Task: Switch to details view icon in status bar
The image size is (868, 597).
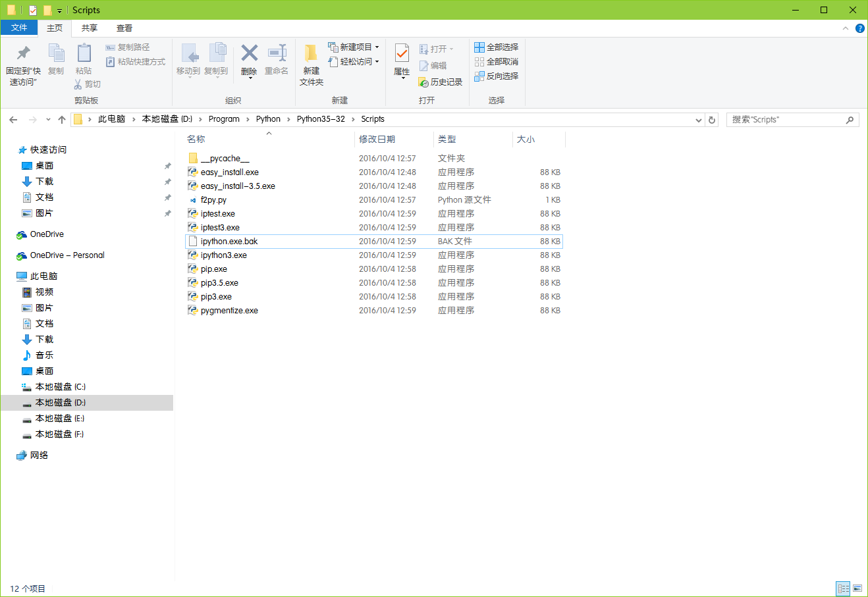Action: 844,588
